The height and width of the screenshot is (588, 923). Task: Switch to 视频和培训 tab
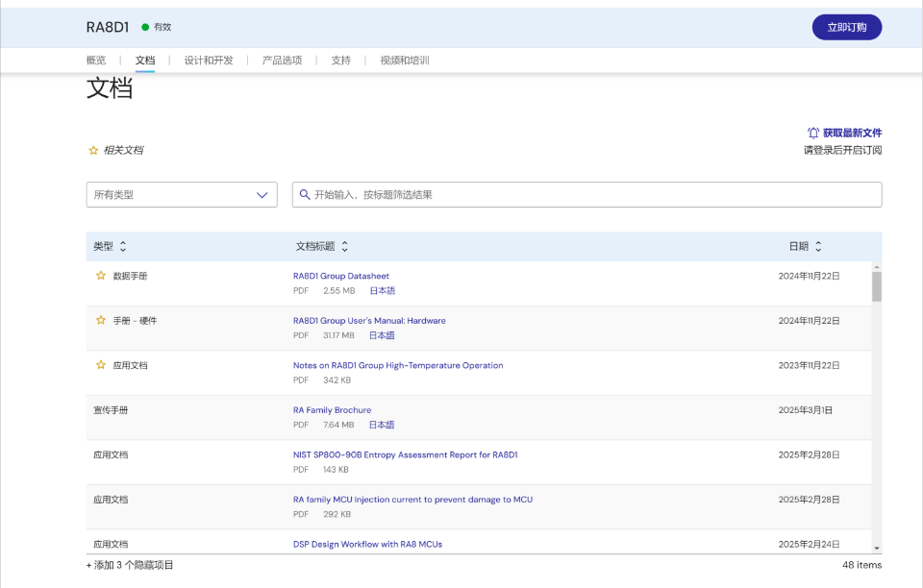coord(405,61)
